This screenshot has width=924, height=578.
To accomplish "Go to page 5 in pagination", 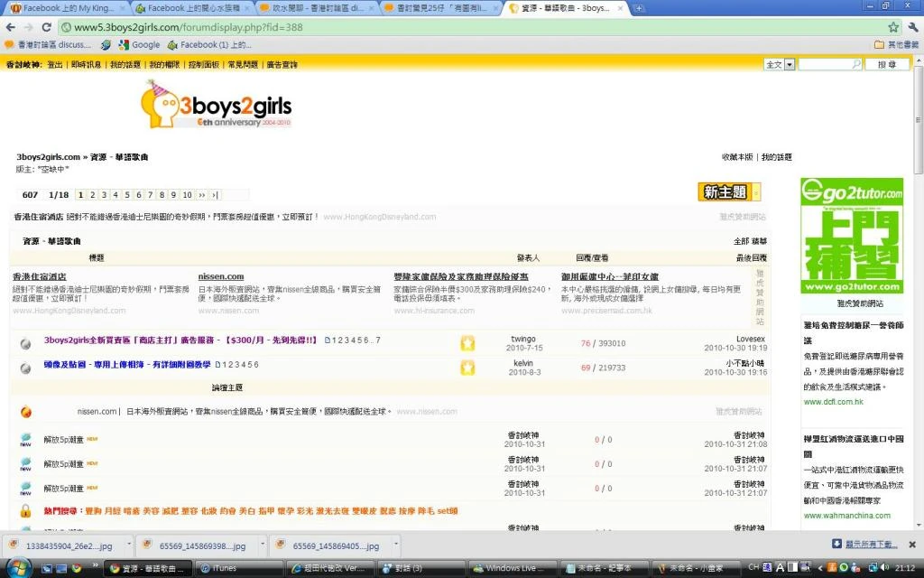I will pyautogui.click(x=126, y=195).
